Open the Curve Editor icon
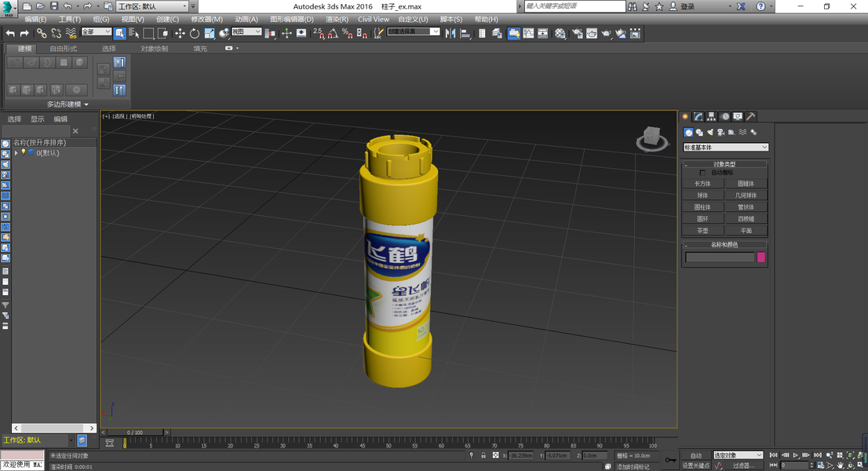This screenshot has height=471, width=868. pos(529,33)
